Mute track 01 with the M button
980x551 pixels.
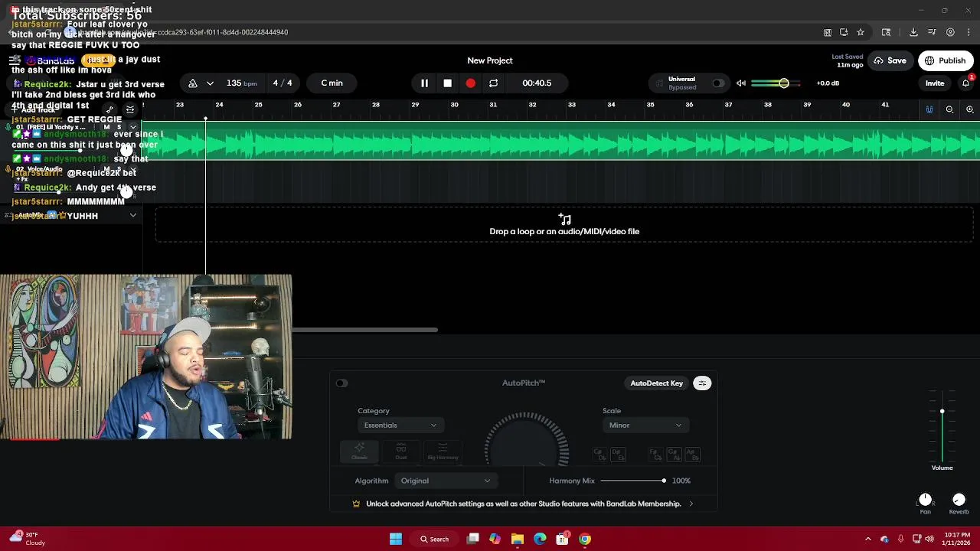[x=108, y=127]
